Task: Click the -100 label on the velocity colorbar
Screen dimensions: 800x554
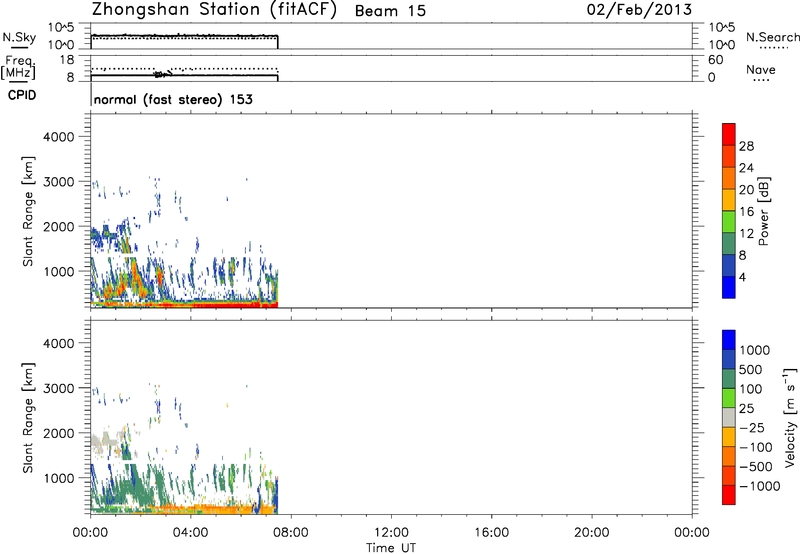Action: point(756,447)
